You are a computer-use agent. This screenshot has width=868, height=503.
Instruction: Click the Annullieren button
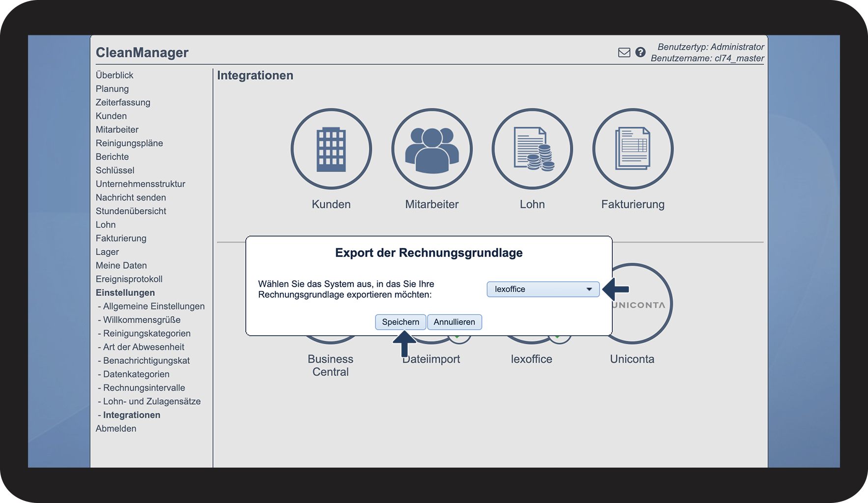(x=454, y=322)
